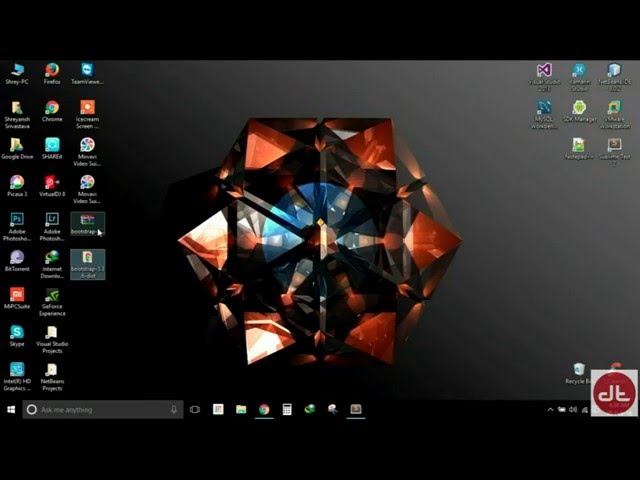Open Intel(R) HD Graphics shortcut
The image size is (640, 480).
pyautogui.click(x=17, y=377)
